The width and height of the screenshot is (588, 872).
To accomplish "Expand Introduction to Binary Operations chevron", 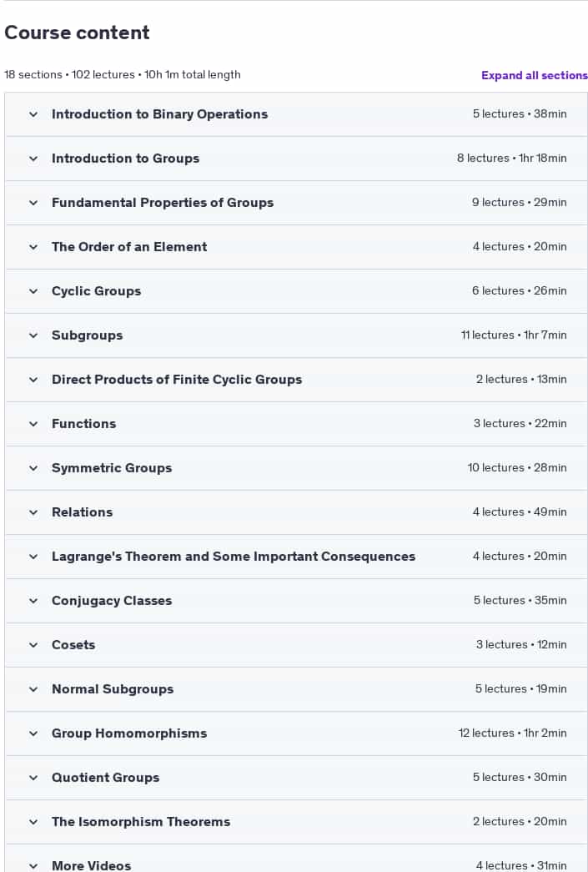I will (x=33, y=114).
